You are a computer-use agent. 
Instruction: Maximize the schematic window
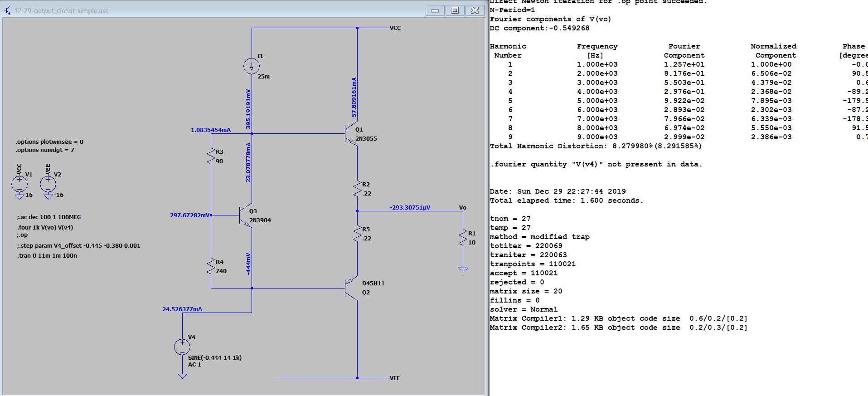tap(455, 10)
